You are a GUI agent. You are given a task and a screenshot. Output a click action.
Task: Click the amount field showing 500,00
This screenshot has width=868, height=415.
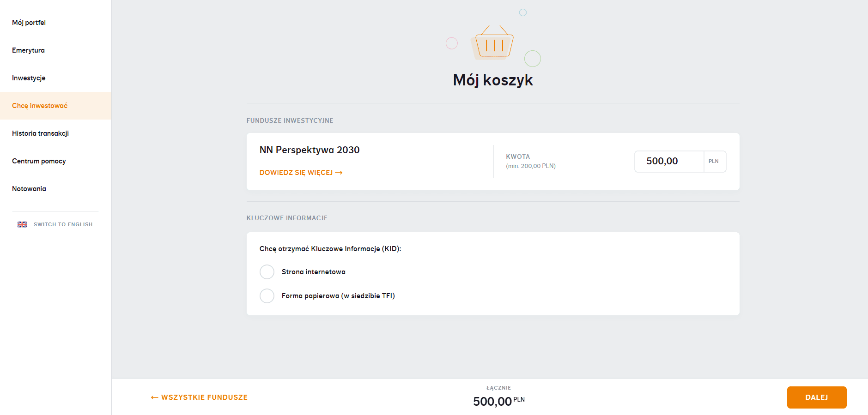point(668,162)
